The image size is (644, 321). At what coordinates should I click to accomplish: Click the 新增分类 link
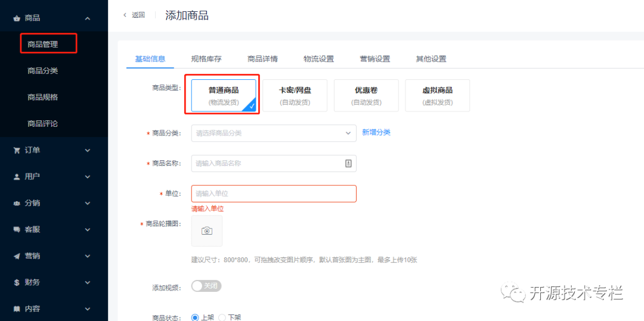click(376, 132)
